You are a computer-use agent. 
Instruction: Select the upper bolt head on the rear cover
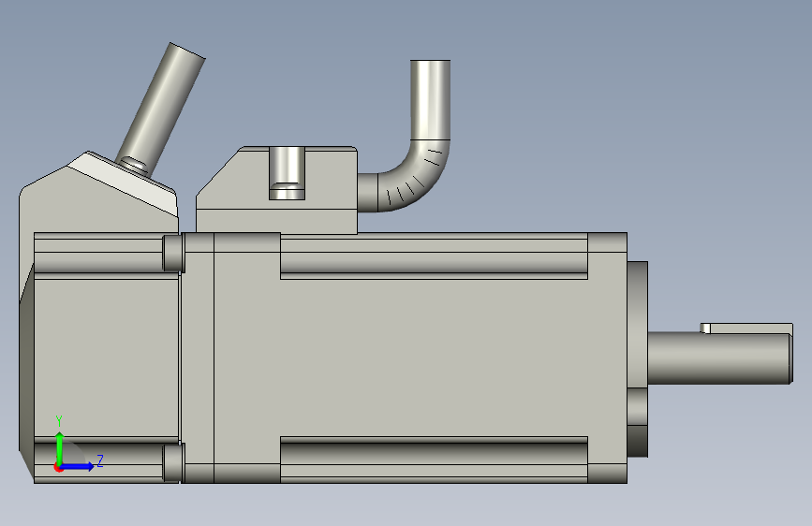click(x=173, y=253)
